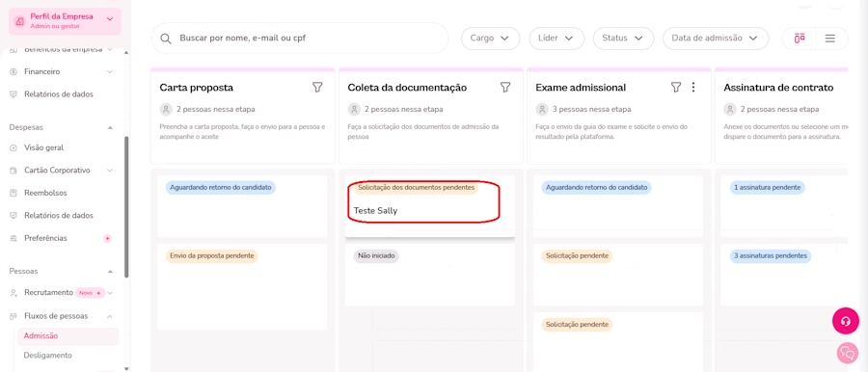Screen dimensions: 868x372
Task: Click the Carta proposta column title
Action: (x=197, y=88)
